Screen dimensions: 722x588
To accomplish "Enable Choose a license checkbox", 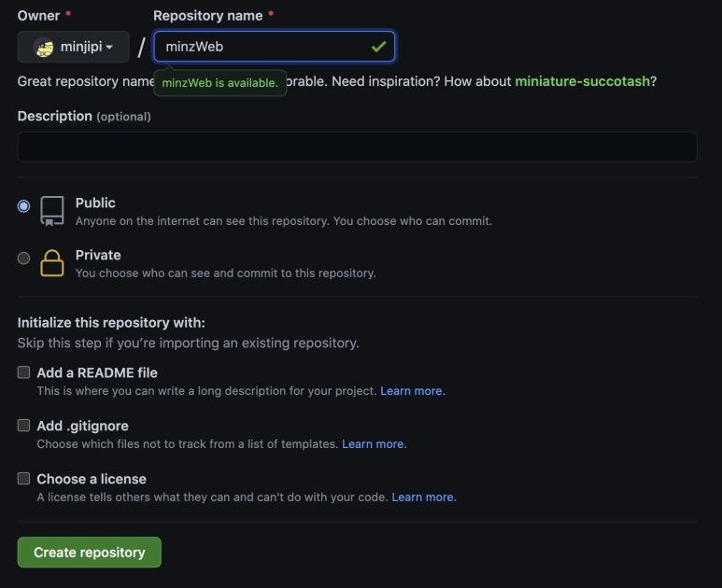I will coord(23,479).
